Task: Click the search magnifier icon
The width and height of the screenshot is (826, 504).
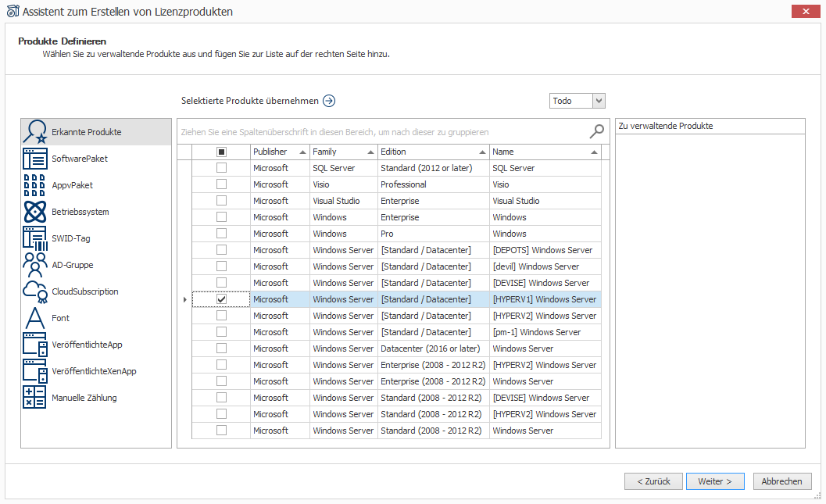Action: click(596, 131)
